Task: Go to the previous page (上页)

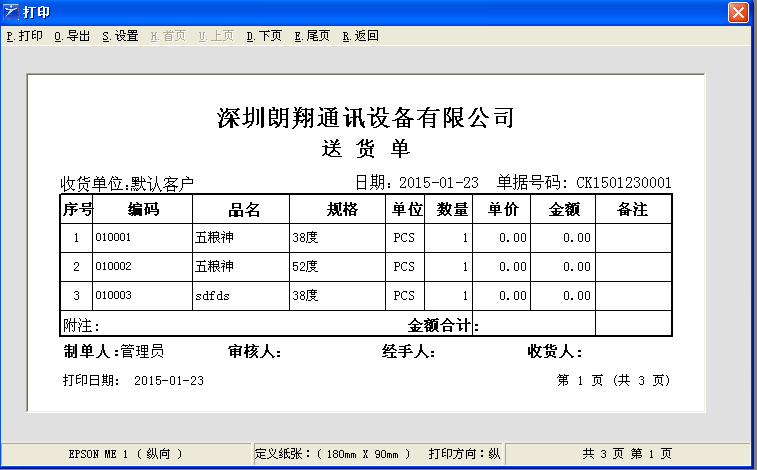Action: (216, 36)
